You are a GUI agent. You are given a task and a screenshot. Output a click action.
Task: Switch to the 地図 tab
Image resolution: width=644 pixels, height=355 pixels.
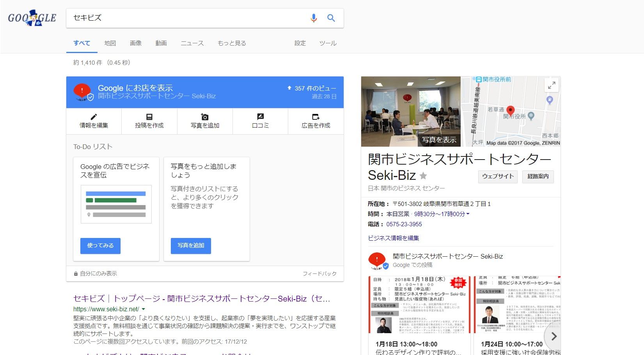110,43
